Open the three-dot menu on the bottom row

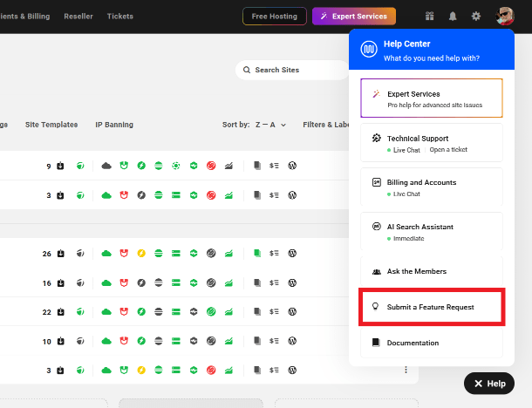tap(406, 371)
